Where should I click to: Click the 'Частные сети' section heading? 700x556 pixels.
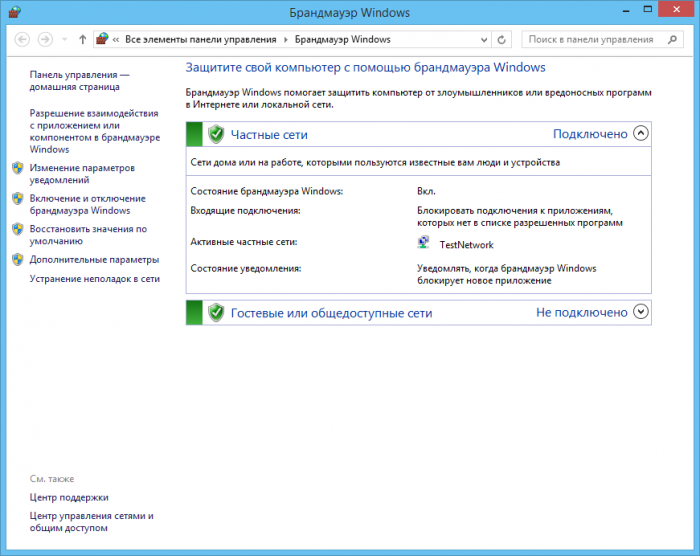[269, 135]
